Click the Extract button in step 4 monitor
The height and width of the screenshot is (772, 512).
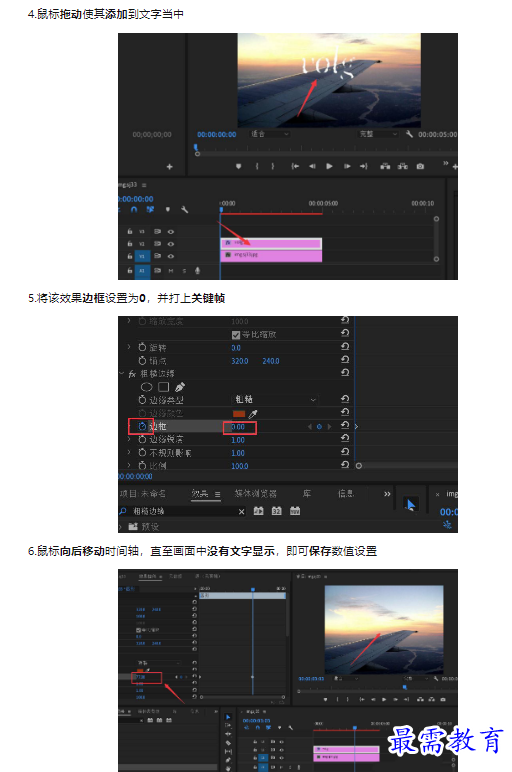(x=403, y=166)
